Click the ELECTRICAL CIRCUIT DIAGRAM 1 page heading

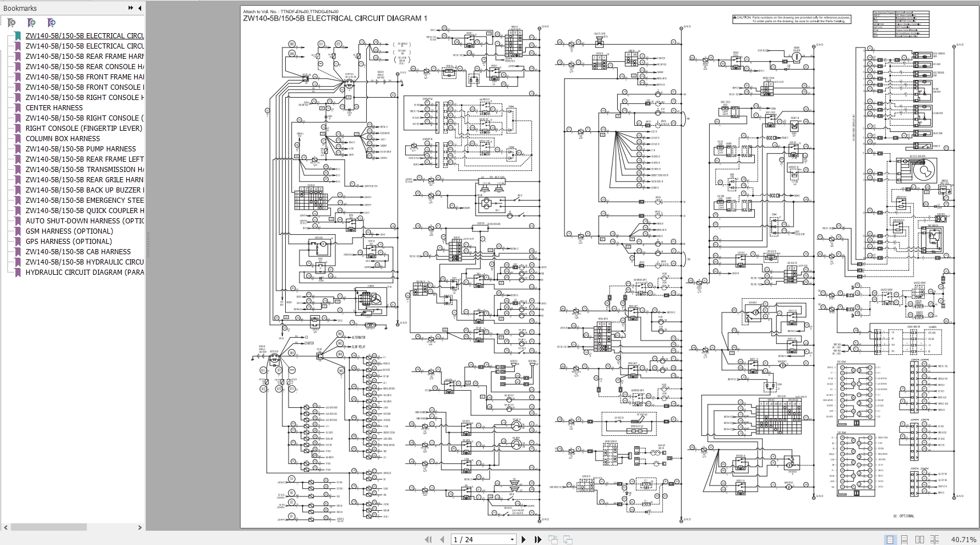point(335,18)
